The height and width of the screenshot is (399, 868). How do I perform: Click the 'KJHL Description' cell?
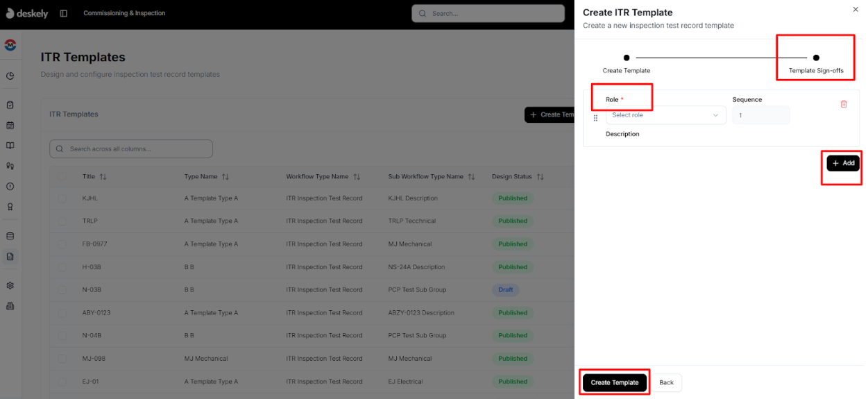pos(413,198)
